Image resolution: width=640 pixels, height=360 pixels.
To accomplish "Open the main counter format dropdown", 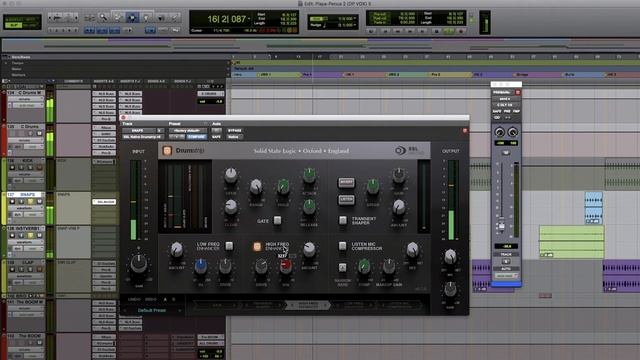I will pyautogui.click(x=249, y=19).
